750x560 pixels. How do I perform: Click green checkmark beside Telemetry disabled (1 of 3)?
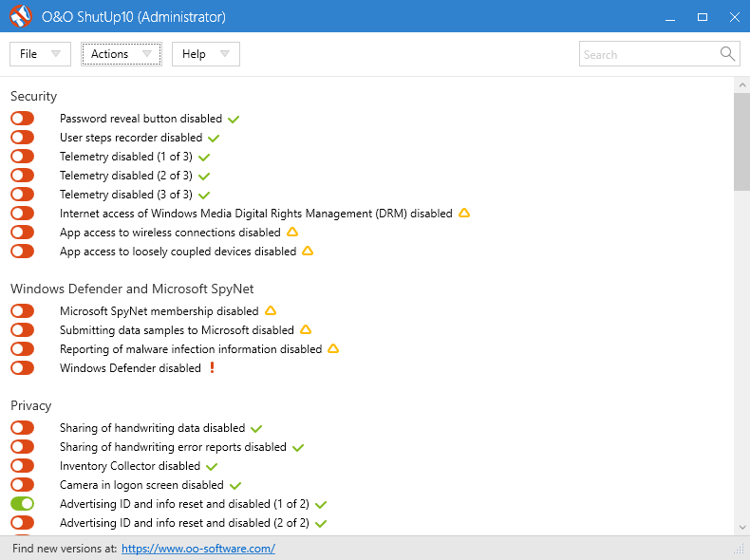click(204, 157)
